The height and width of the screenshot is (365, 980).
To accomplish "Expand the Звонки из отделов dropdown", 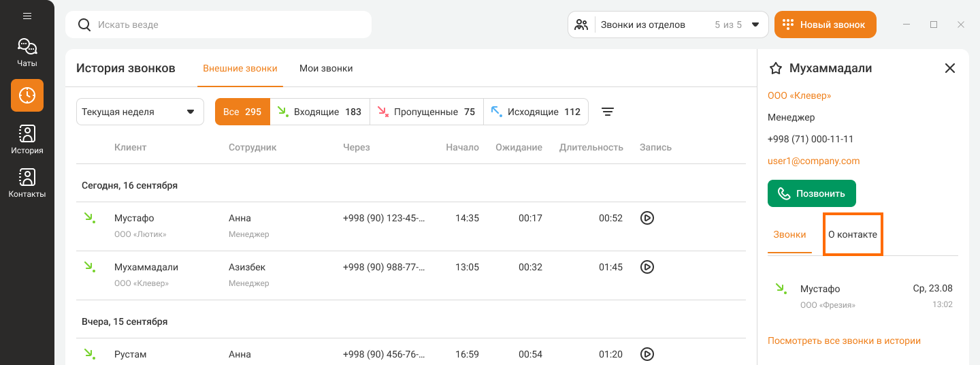I will tap(668, 25).
